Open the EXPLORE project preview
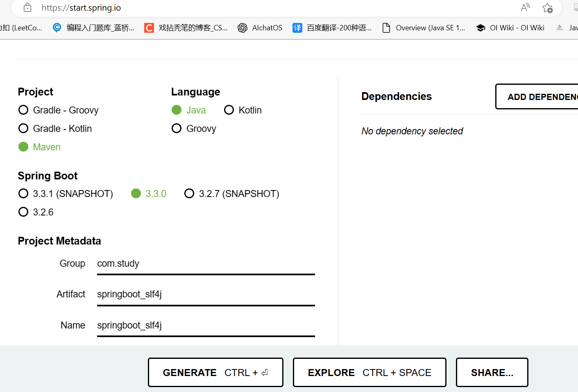This screenshot has height=392, width=578. (x=369, y=372)
